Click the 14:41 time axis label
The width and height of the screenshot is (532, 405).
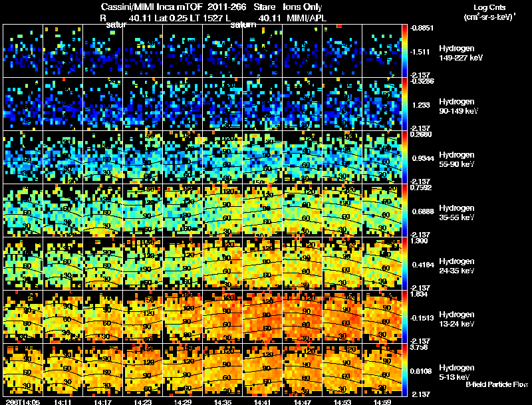pos(263,402)
